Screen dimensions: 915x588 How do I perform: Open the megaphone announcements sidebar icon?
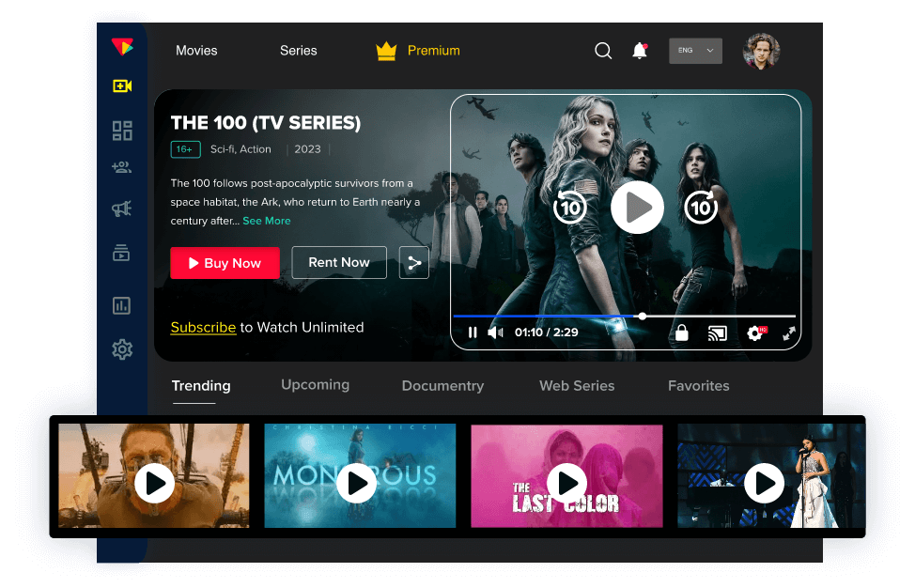(122, 209)
